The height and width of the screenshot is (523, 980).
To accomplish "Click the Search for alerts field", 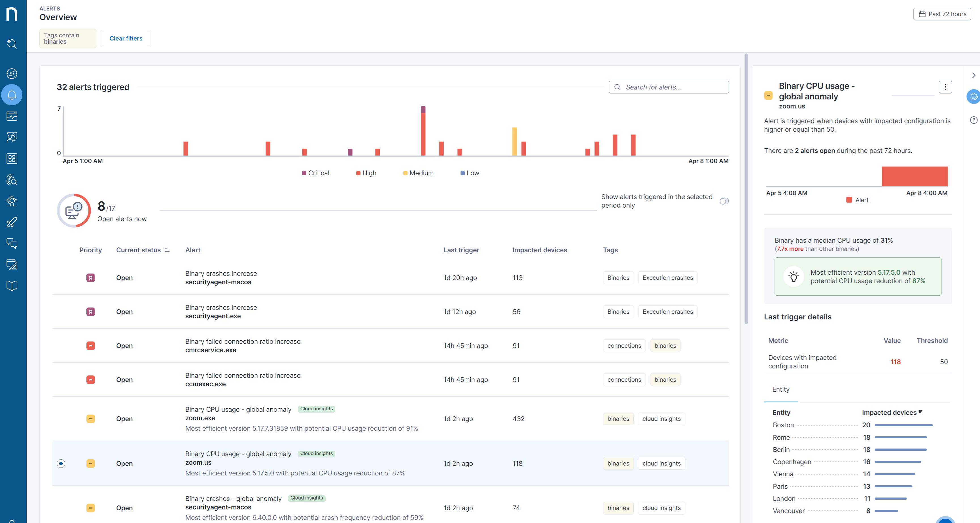I will (669, 87).
